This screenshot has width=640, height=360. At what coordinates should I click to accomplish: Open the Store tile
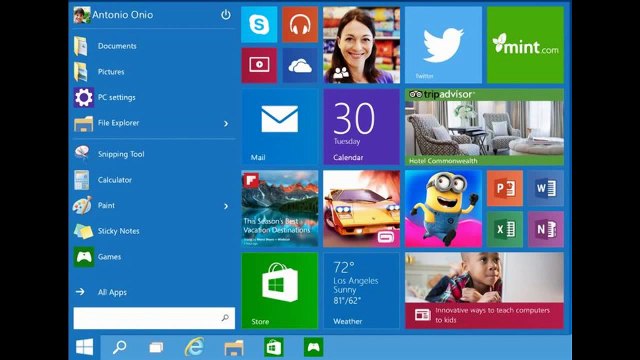(280, 291)
